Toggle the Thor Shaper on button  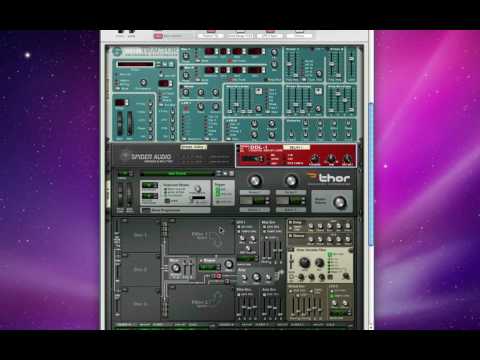point(201,260)
